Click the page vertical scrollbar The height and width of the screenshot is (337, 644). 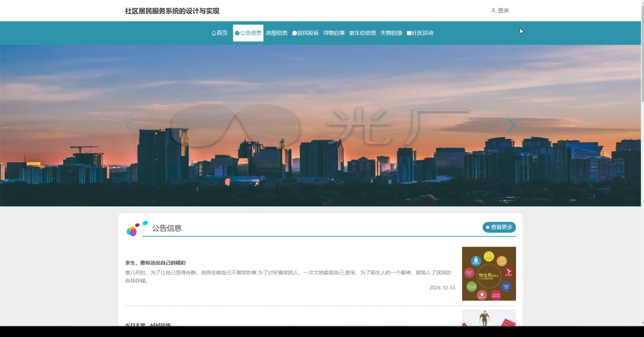[642, 53]
